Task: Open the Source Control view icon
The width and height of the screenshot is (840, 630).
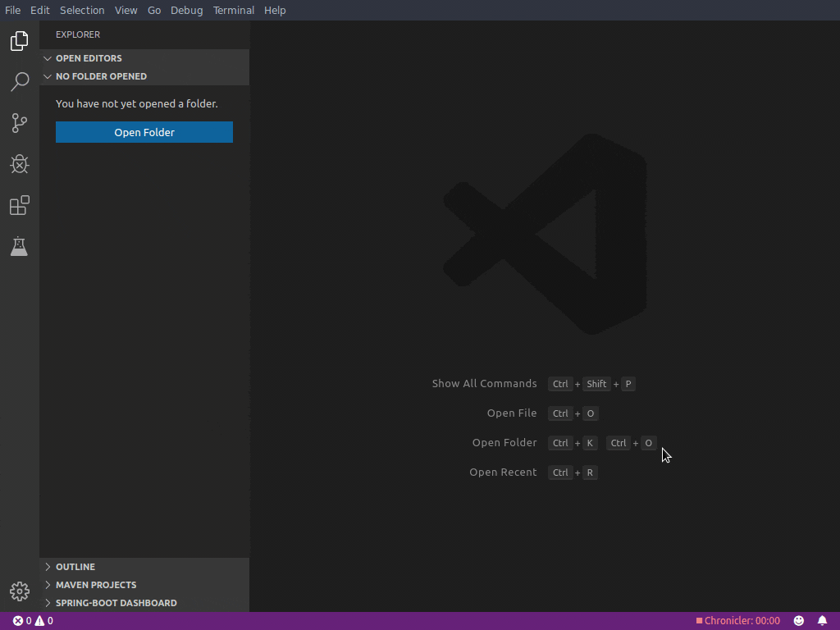Action: [20, 123]
